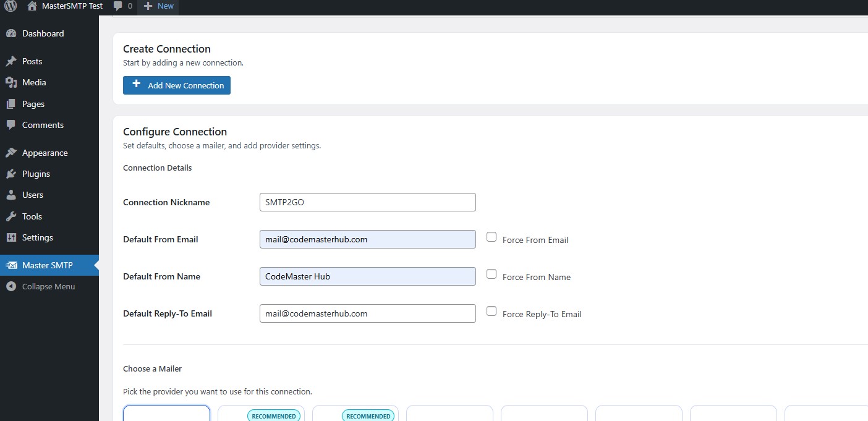Image resolution: width=868 pixels, height=421 pixels.
Task: Click the comments bubble icon in admin bar
Action: click(x=118, y=6)
